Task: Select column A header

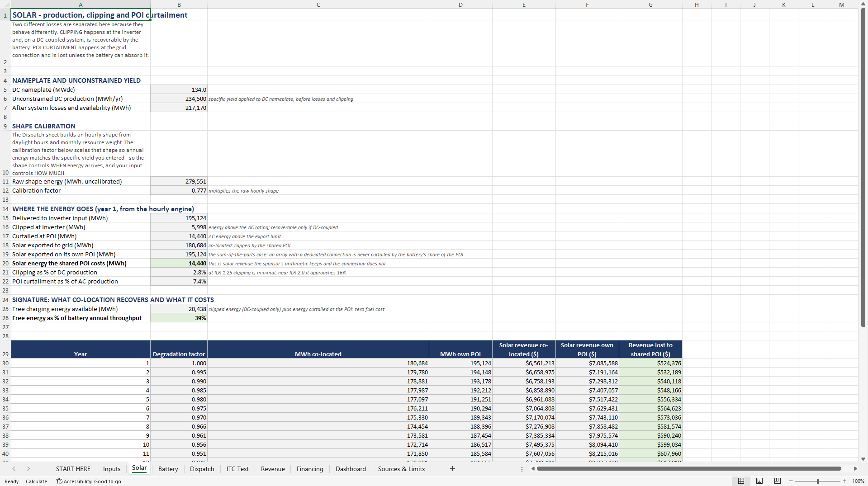Action: pos(81,5)
